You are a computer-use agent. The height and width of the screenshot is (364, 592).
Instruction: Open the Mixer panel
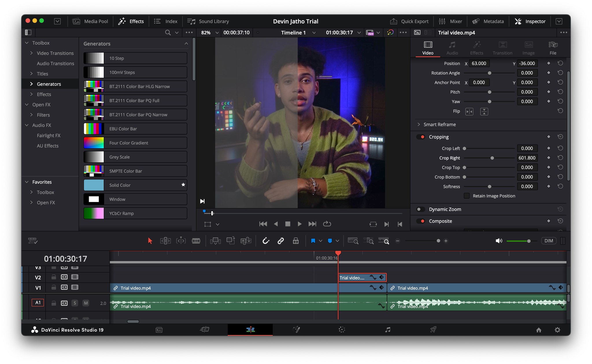(x=450, y=21)
